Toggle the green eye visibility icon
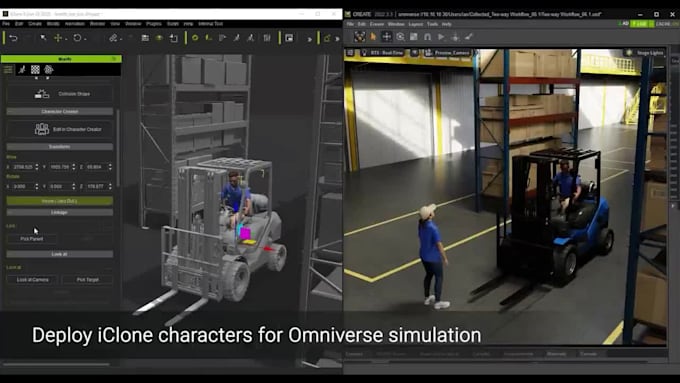 [159, 38]
